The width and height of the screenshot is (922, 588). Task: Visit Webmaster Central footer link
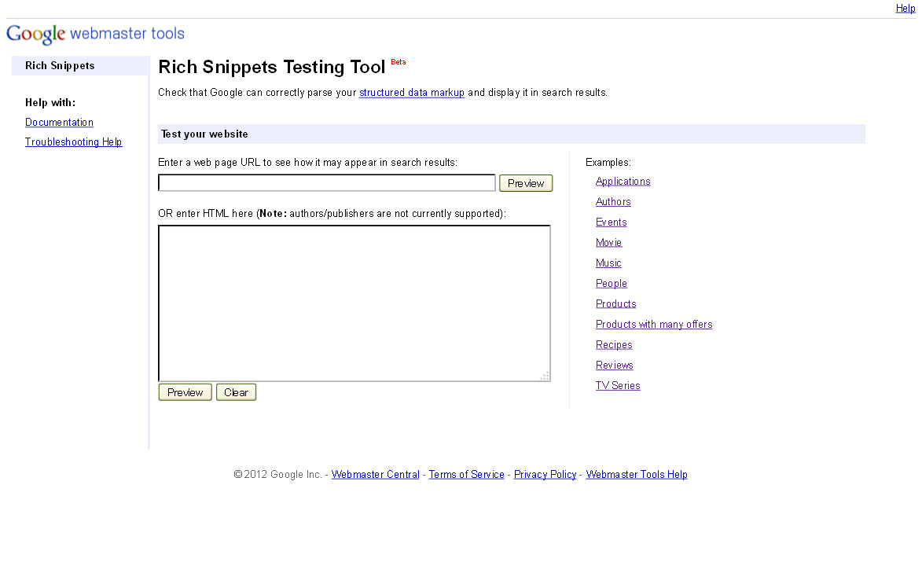(x=375, y=475)
